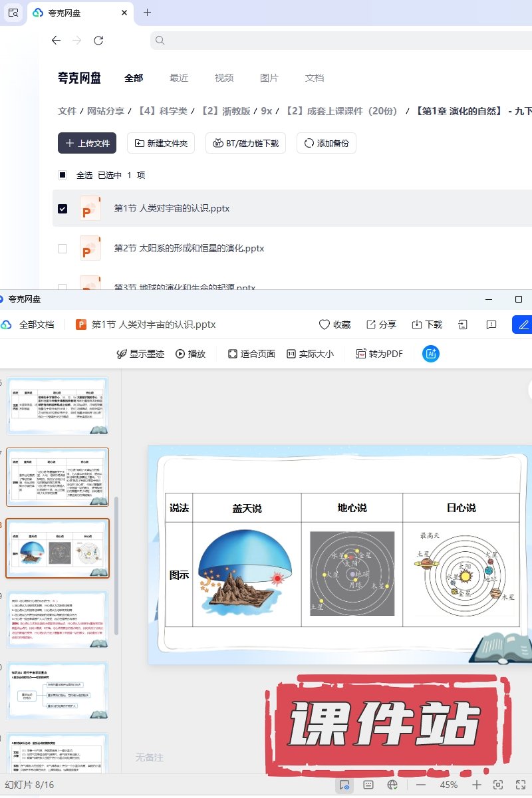Check the 第2节 太阳系的形成 file checkbox
This screenshot has height=798, width=532.
click(63, 249)
